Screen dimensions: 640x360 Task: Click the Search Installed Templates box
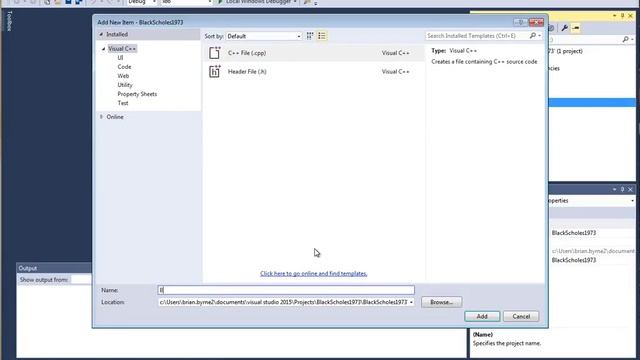point(477,36)
